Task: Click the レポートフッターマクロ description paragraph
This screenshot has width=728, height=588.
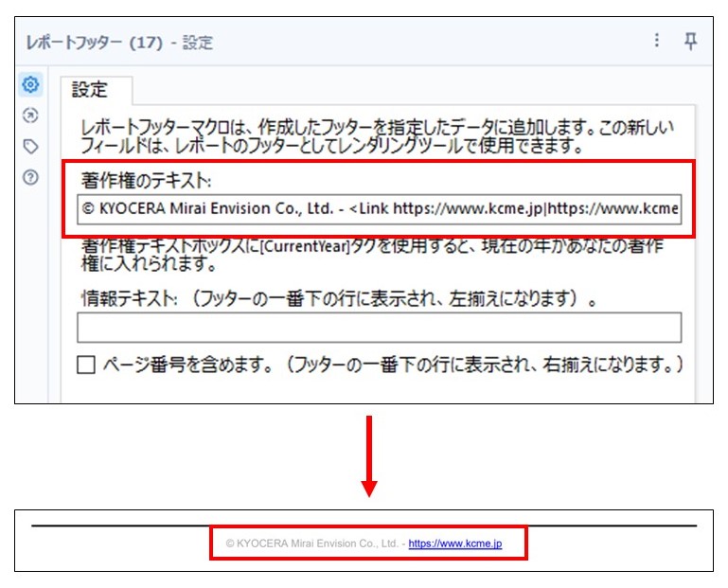Action: [x=379, y=136]
